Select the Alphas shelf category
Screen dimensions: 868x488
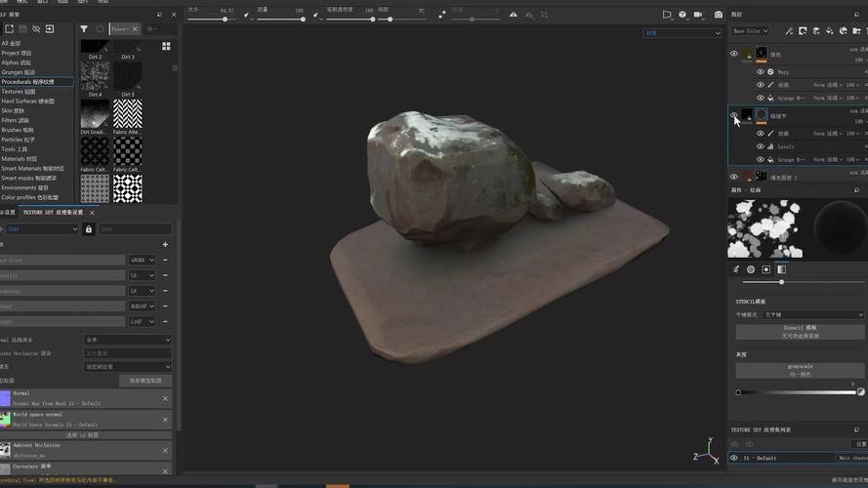16,62
